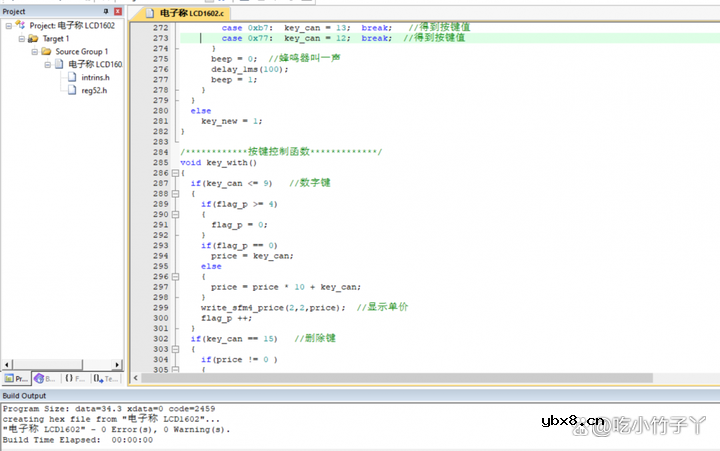Open reg52.h in the project tree
This screenshot has width=720, height=451.
(93, 90)
